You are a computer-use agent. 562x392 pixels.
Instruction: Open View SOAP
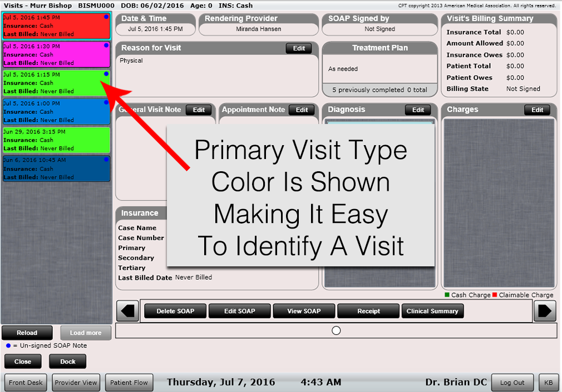point(303,311)
